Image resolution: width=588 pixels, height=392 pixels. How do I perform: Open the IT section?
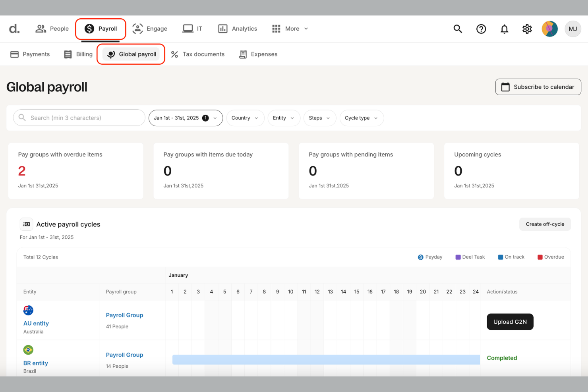click(x=192, y=29)
